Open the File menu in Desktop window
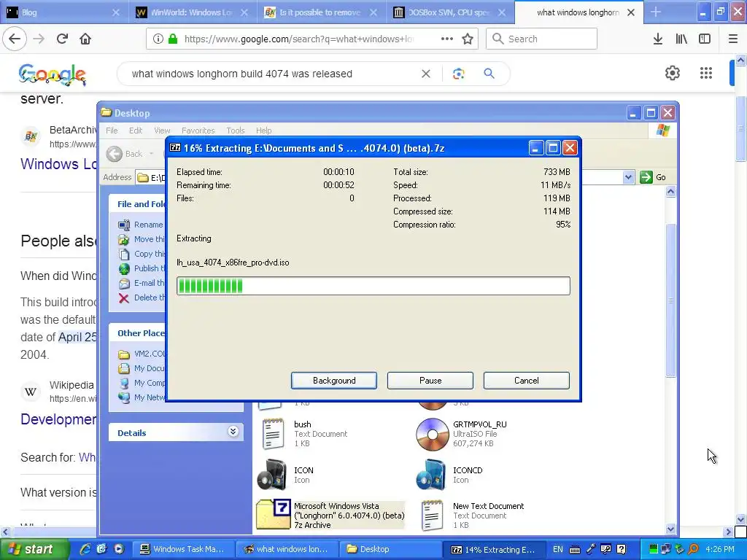747x560 pixels. click(112, 131)
